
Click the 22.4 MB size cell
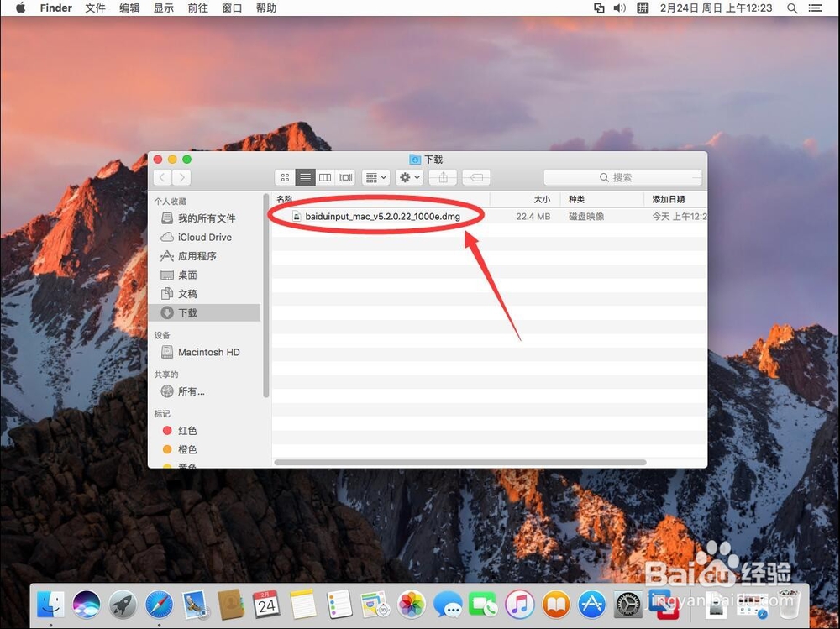pos(533,217)
